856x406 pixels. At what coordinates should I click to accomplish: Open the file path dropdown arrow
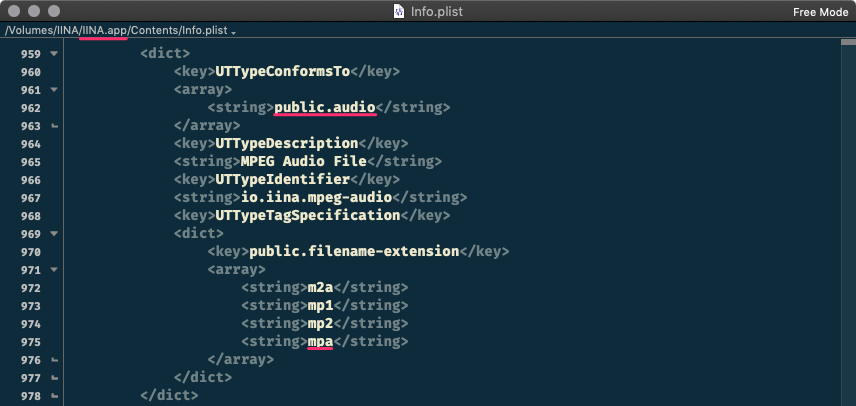click(233, 33)
